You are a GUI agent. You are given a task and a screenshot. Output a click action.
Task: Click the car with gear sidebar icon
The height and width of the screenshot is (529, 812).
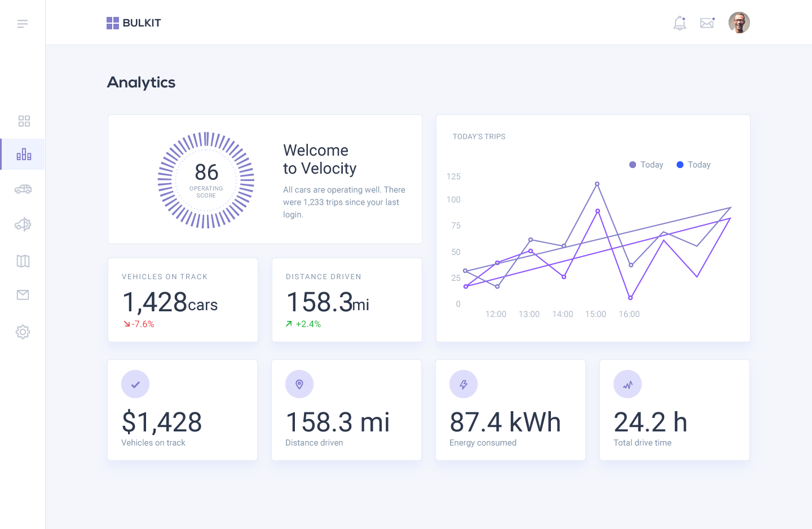23,224
